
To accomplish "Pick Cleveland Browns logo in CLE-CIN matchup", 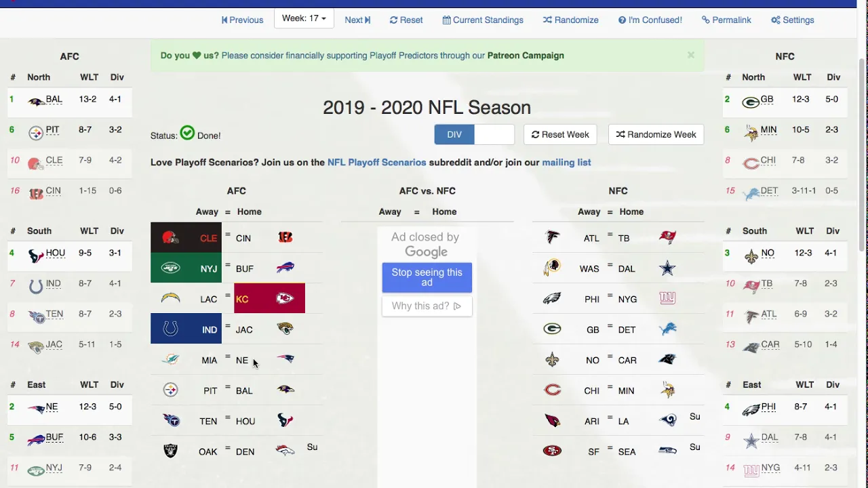I will click(170, 237).
